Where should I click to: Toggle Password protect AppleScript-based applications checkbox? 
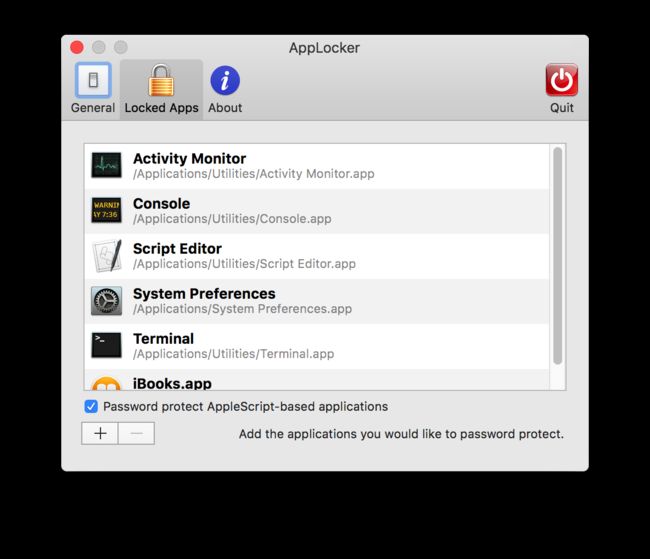coord(91,406)
